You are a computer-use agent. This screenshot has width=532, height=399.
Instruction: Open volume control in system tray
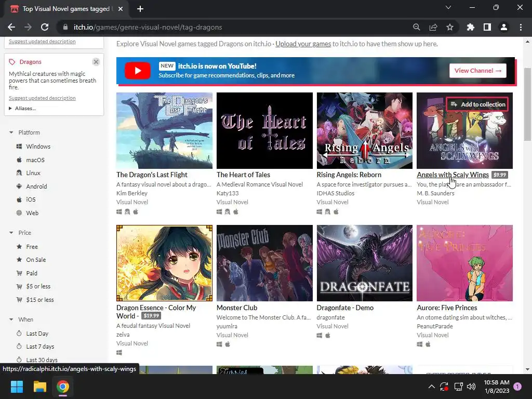(471, 387)
